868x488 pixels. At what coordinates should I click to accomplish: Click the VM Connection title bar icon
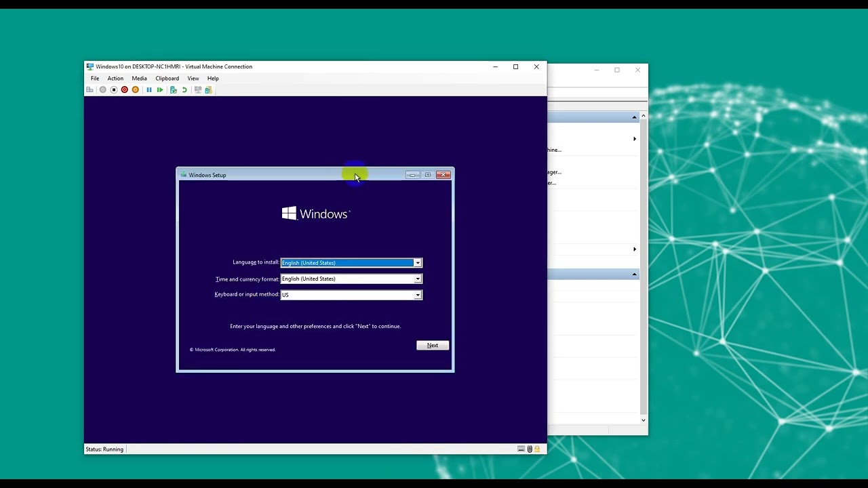[x=90, y=66]
